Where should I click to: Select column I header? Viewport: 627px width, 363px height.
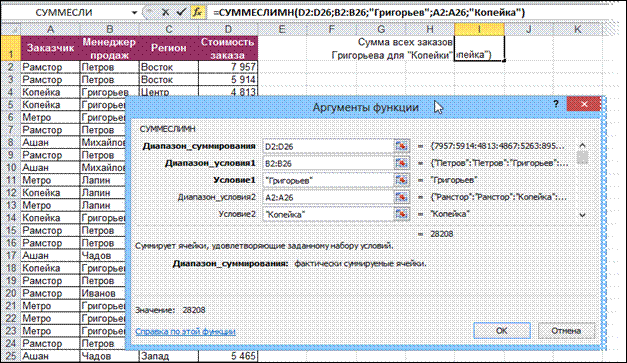pos(479,29)
